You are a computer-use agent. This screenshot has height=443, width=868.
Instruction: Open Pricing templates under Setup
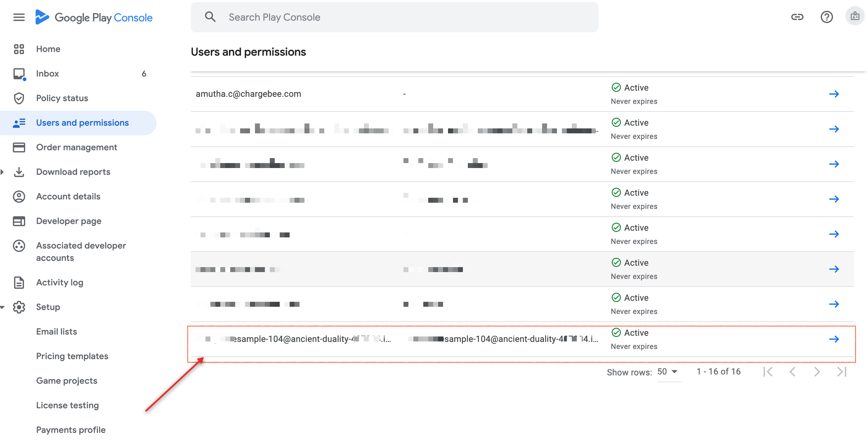point(72,356)
